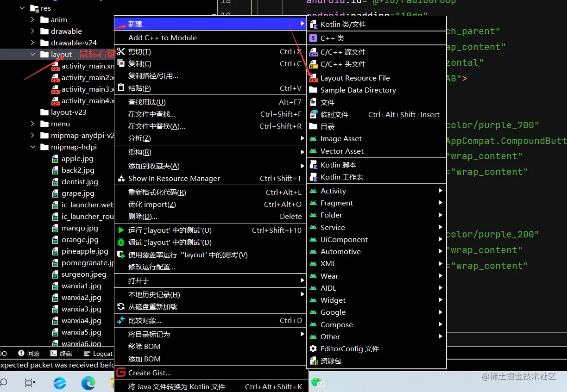567x392 pixels.
Task: Open the 终端 tool window tab
Action: click(x=61, y=354)
